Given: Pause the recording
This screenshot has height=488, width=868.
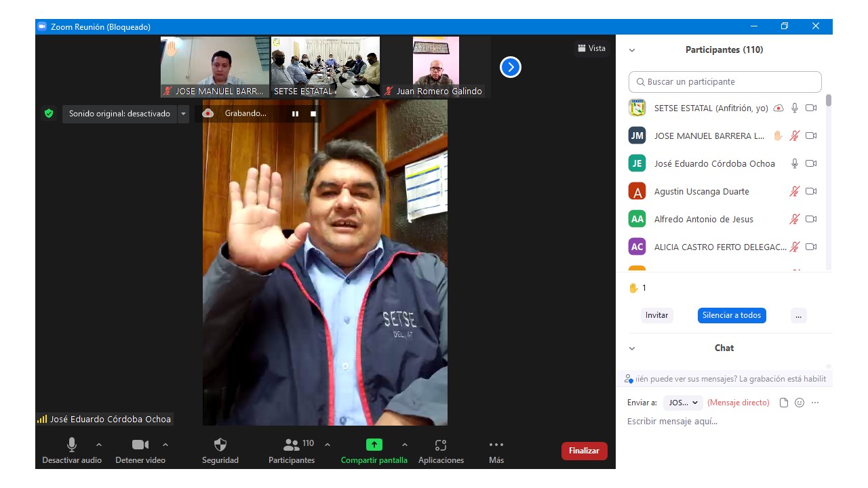Looking at the screenshot, I should point(295,114).
